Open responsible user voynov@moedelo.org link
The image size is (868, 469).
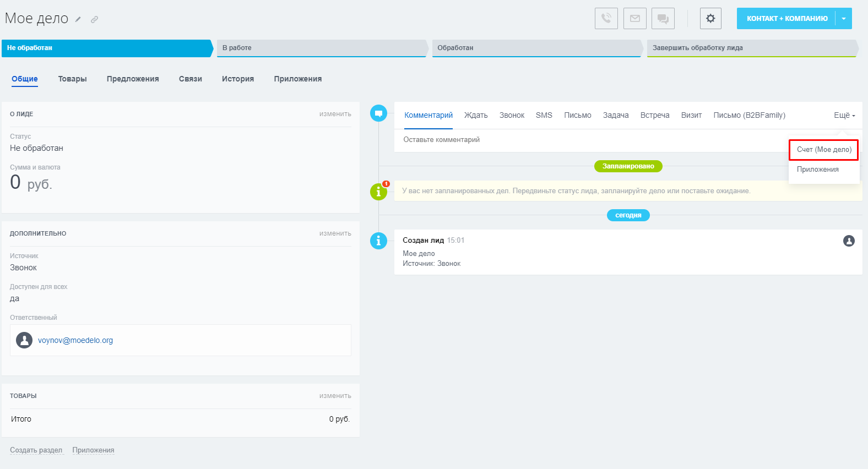tap(75, 340)
